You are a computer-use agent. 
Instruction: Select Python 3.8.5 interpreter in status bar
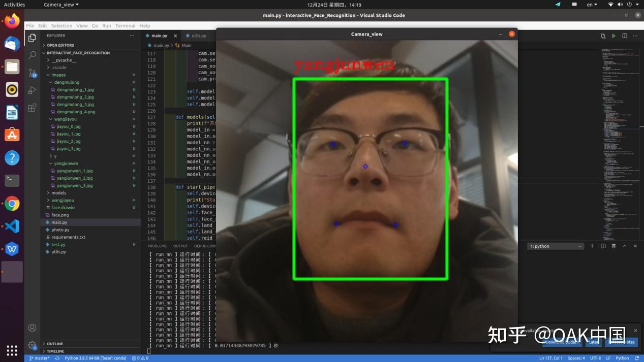coord(95,358)
